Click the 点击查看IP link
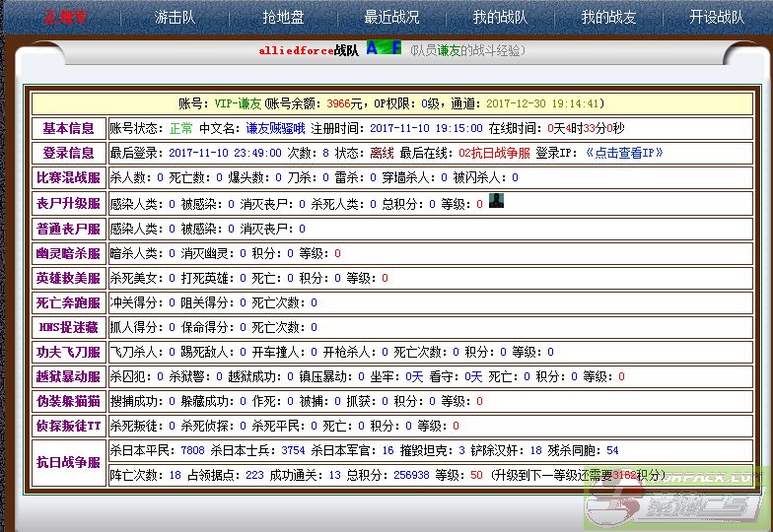The image size is (773, 532). tap(624, 153)
